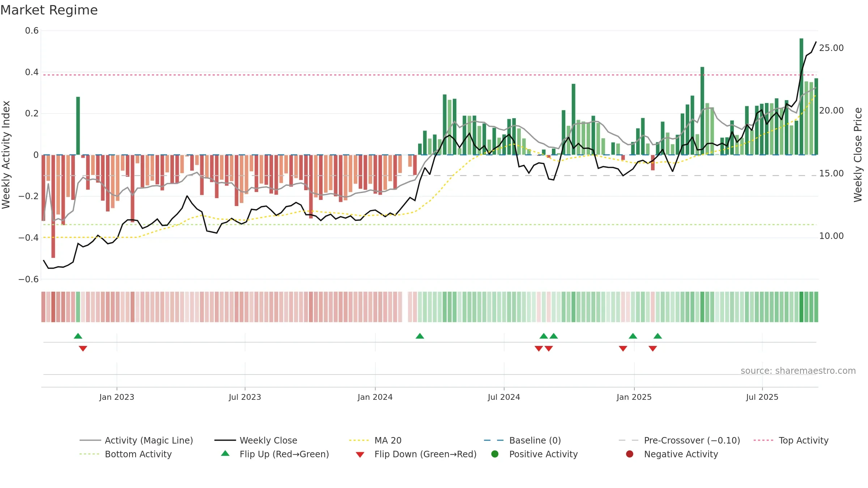Image resolution: width=868 pixels, height=488 pixels.
Task: Toggle the Activity (Magic Line) legend entry
Action: (x=136, y=440)
